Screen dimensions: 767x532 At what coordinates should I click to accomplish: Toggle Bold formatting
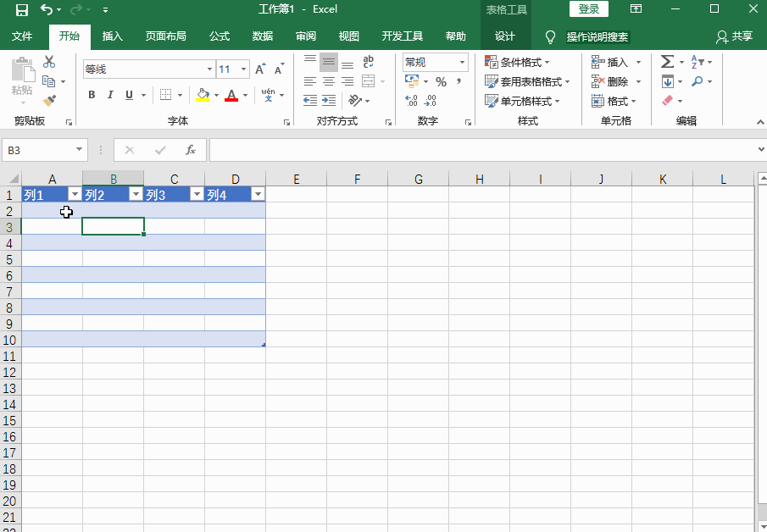pos(92,95)
